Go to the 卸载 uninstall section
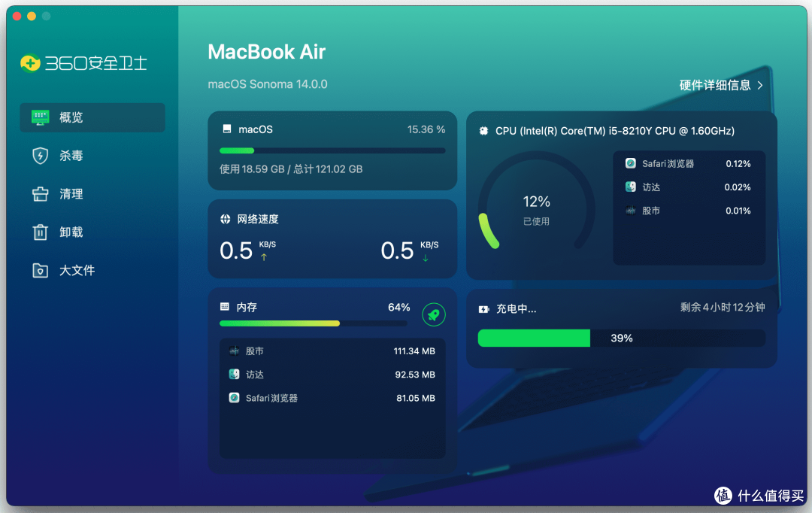The height and width of the screenshot is (513, 812). (92, 232)
